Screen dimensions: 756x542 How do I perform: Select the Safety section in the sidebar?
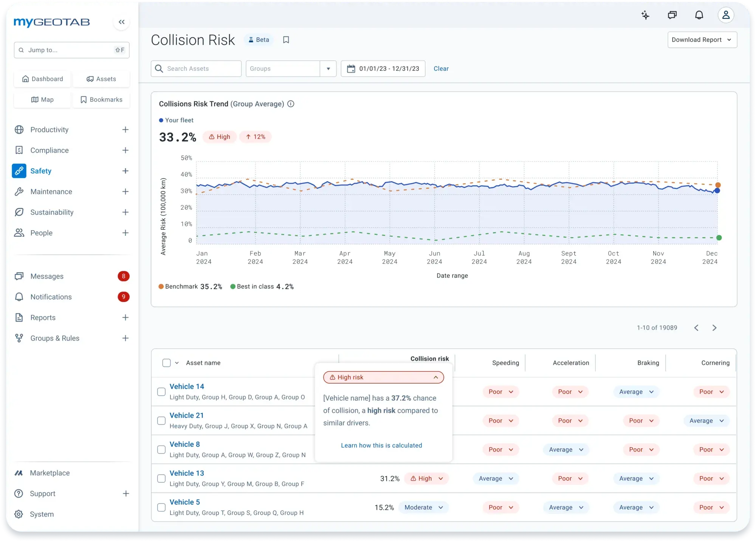pos(41,171)
